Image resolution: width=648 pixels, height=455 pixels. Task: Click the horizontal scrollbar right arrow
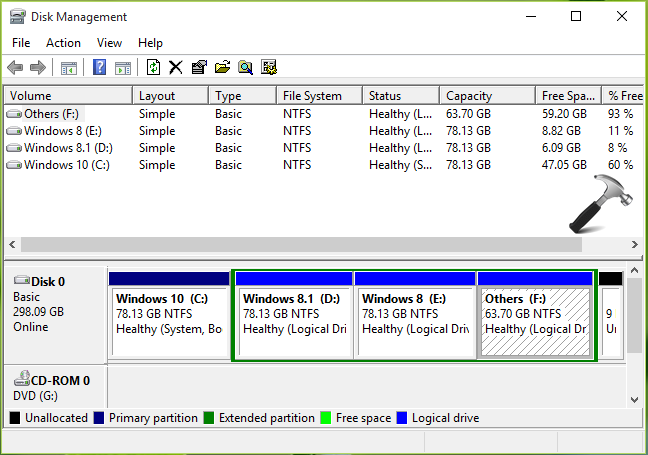point(635,244)
